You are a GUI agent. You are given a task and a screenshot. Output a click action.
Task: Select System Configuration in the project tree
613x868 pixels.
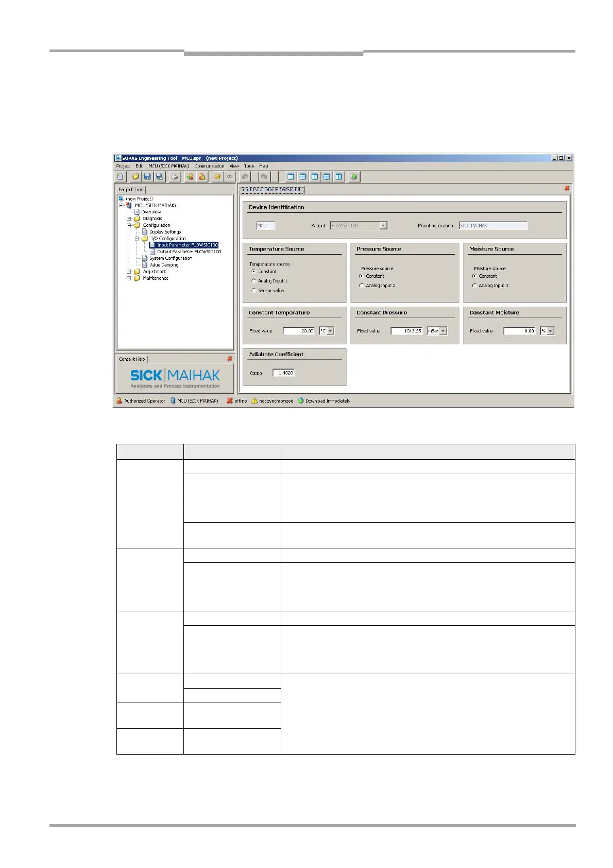coord(171,258)
